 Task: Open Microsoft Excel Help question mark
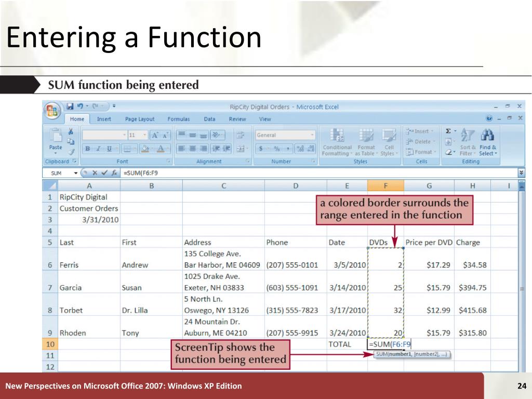coord(489,118)
